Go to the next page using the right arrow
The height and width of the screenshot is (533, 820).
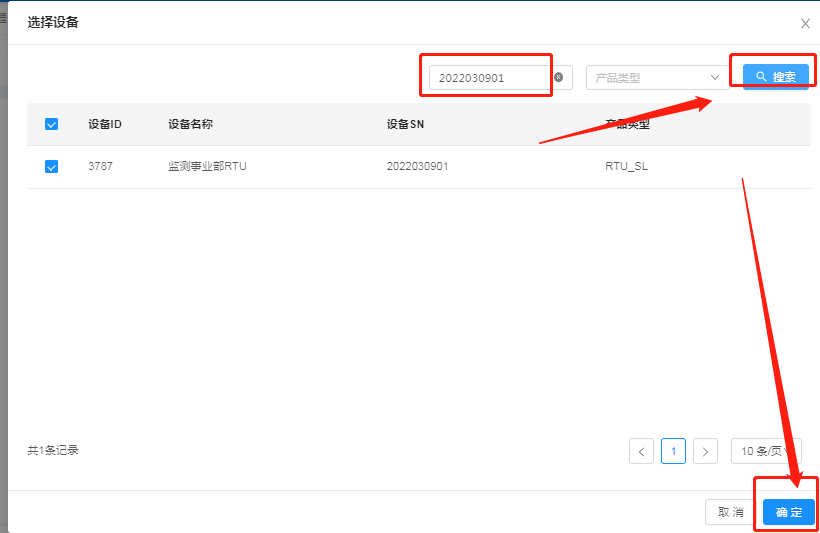[706, 451]
